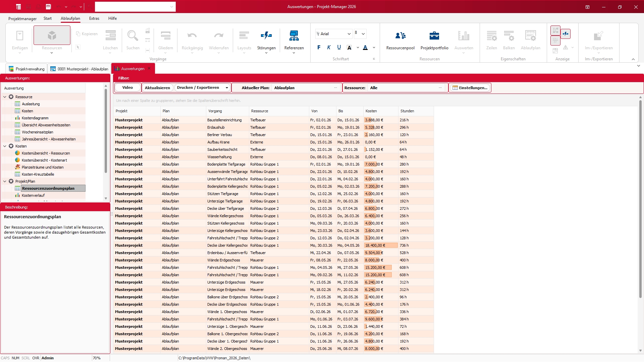
Task: Open the Ressourcenpool icon
Action: [400, 36]
